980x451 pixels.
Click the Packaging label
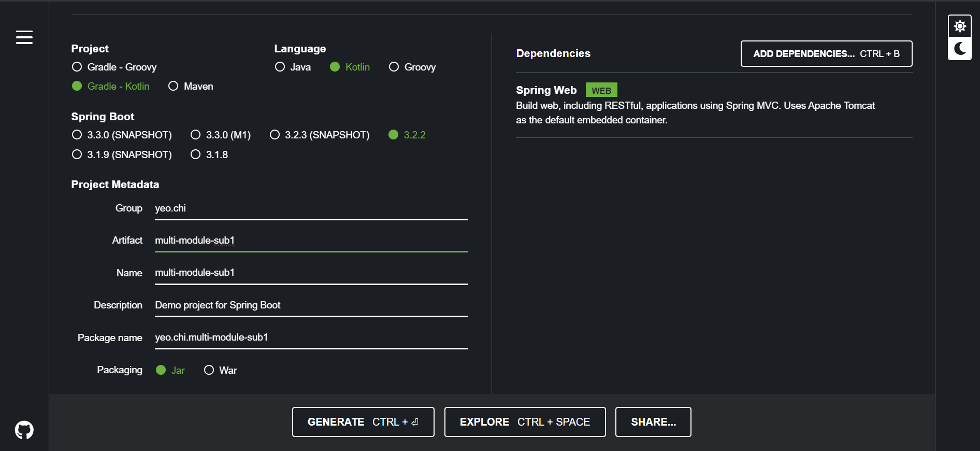[x=120, y=370]
